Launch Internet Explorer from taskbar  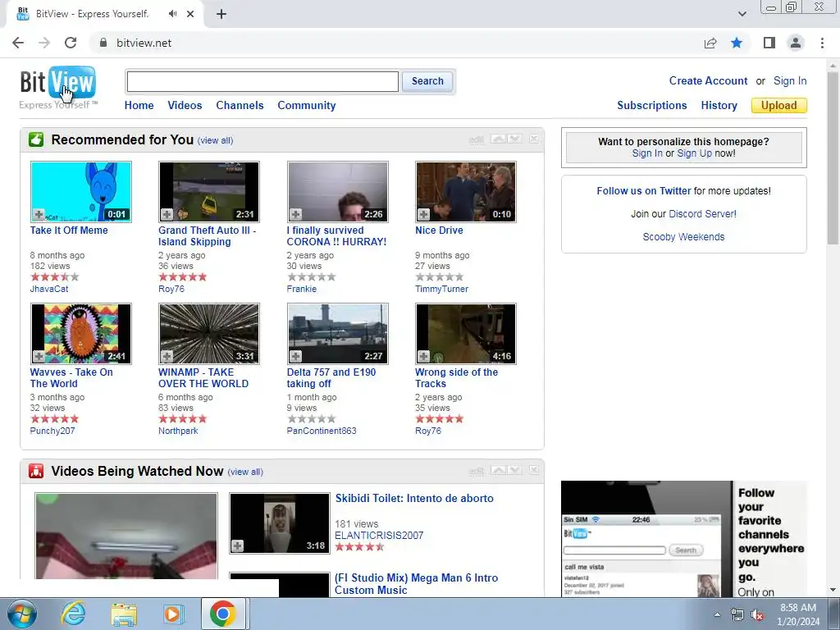[73, 614]
